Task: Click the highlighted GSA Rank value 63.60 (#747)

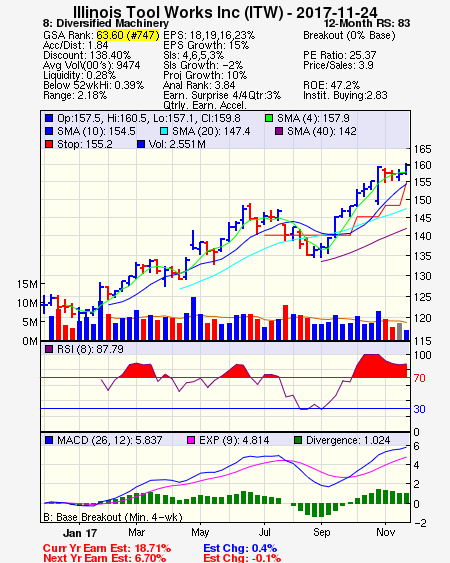Action: point(128,36)
